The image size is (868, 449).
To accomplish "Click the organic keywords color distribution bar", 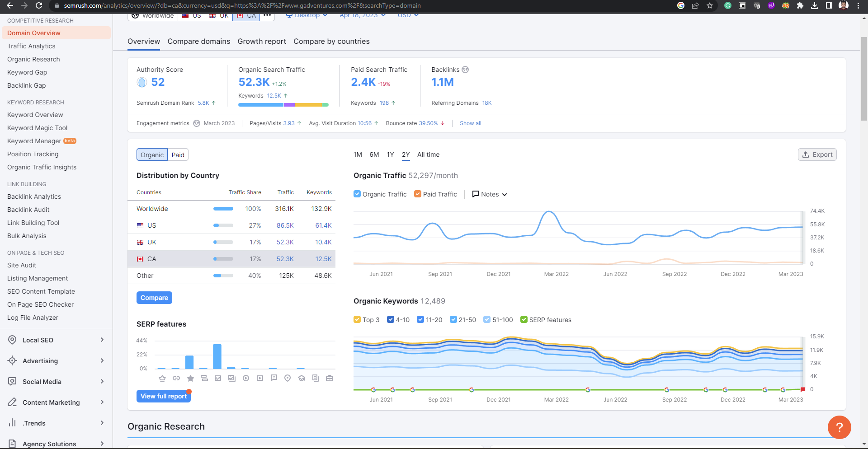I will (283, 105).
